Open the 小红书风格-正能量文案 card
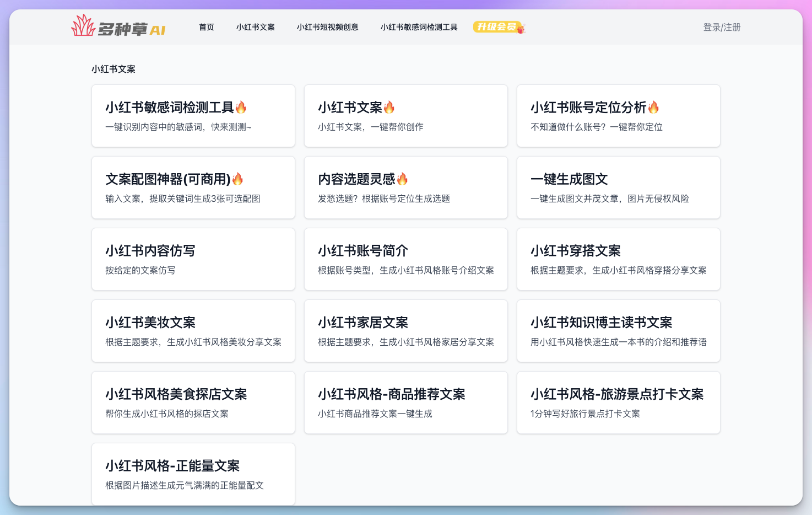This screenshot has width=812, height=515. click(x=193, y=474)
